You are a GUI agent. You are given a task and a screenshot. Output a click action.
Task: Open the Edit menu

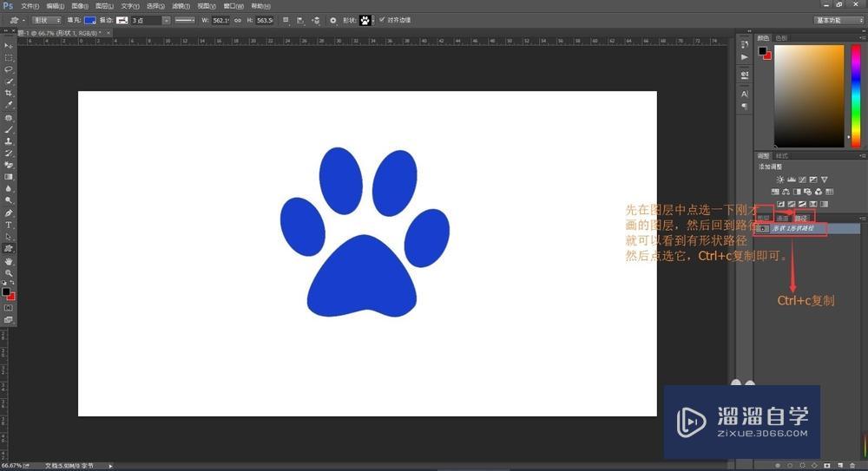point(55,6)
